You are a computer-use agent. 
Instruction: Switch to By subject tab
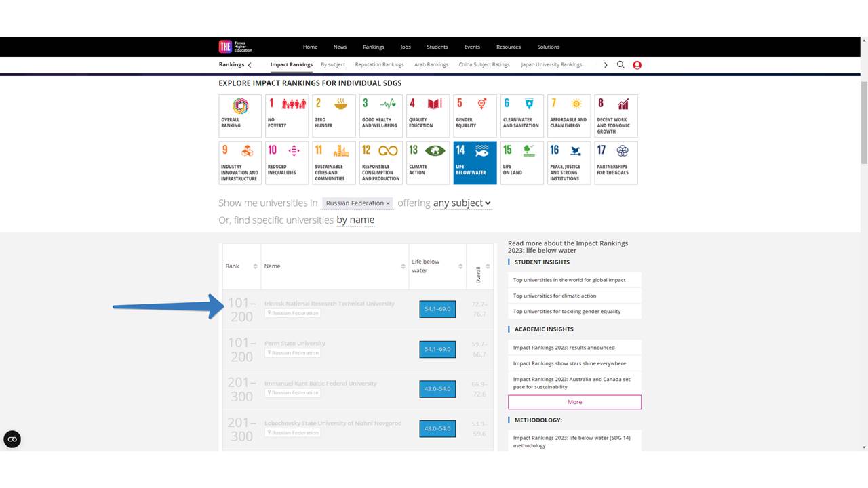333,65
